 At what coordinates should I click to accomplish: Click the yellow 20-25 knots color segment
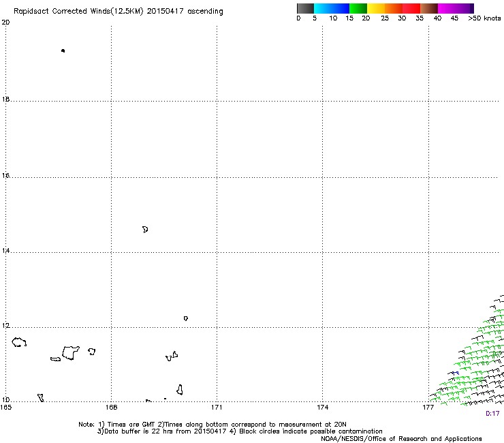click(376, 8)
